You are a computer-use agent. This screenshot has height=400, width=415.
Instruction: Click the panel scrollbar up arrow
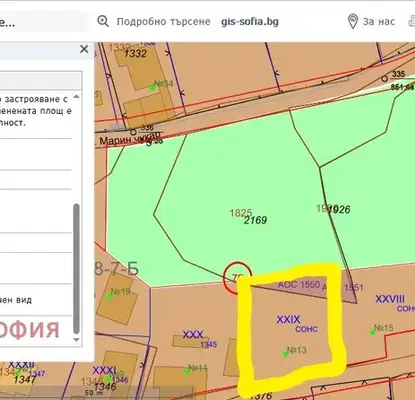(76, 97)
